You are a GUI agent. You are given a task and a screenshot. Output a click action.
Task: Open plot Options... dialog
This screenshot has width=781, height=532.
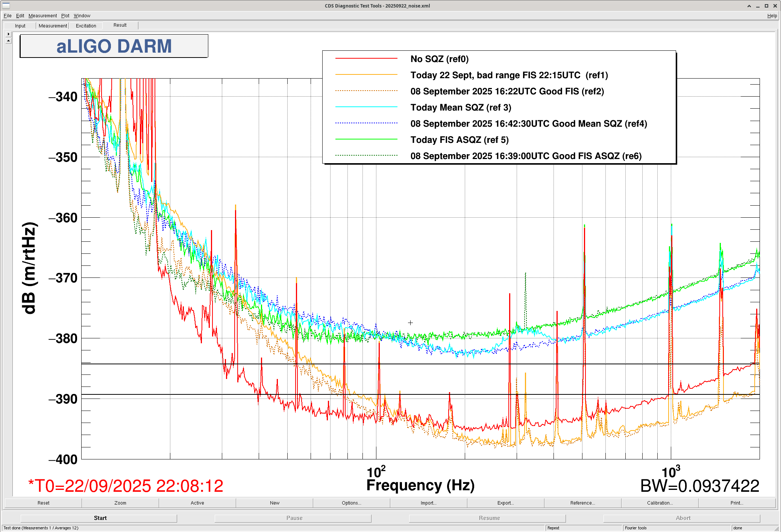click(x=351, y=503)
